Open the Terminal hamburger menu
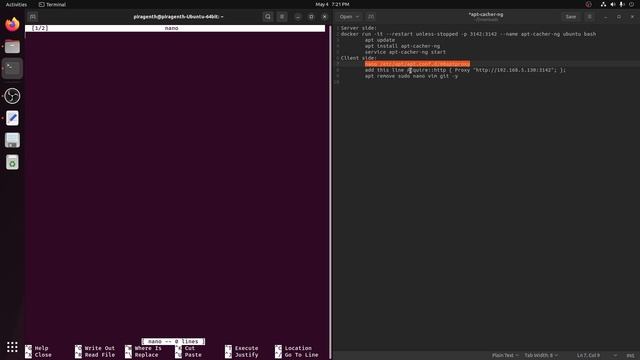Image resolution: width=640 pixels, height=360 pixels. [282, 17]
